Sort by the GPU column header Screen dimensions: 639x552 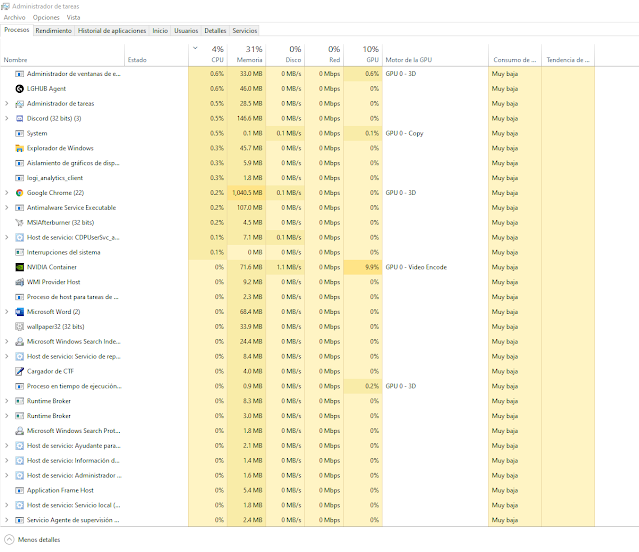click(363, 55)
